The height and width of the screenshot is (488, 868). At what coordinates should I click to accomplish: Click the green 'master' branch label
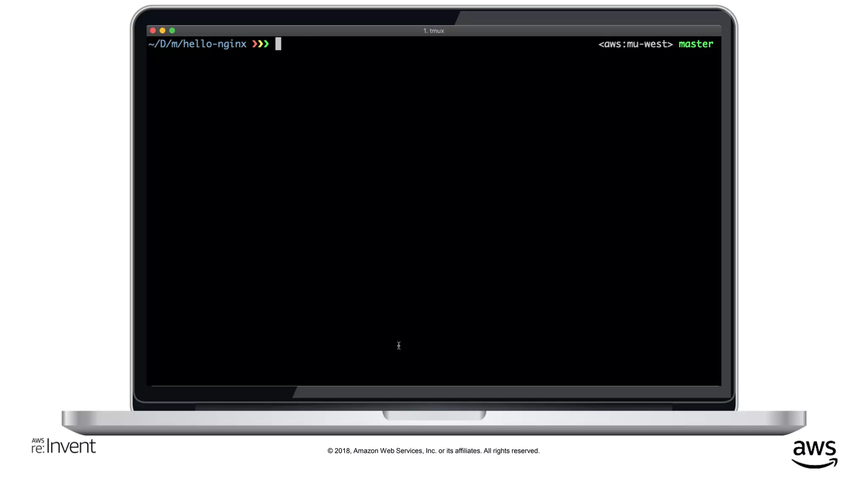[696, 44]
